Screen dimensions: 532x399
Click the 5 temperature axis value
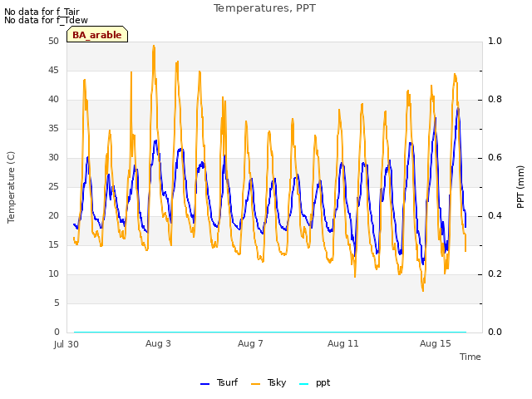click(57, 303)
